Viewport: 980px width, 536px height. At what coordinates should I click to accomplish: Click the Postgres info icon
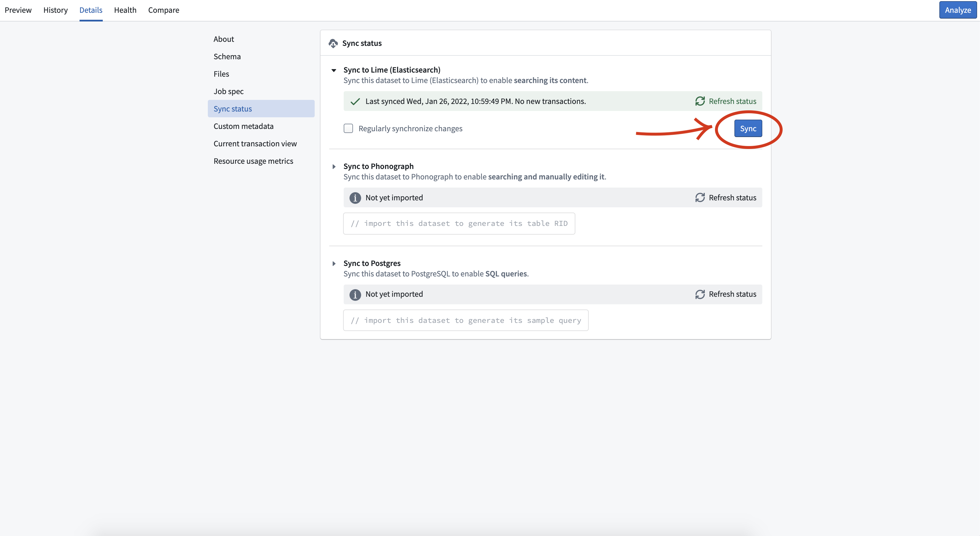tap(355, 294)
